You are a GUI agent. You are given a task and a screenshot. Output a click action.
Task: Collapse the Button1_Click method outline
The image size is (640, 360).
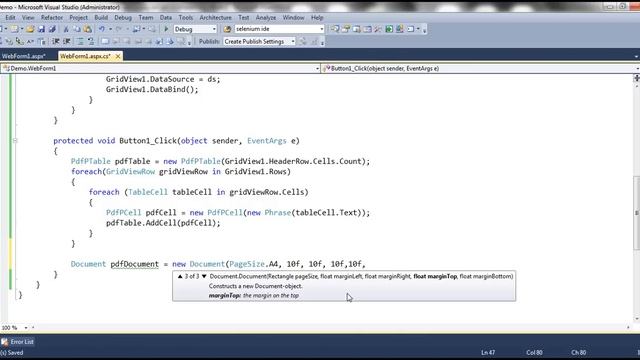(x=15, y=140)
